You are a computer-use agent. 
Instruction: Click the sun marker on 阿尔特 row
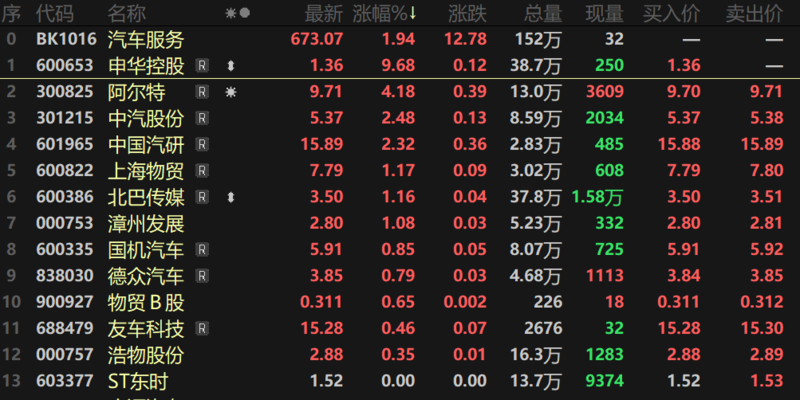[x=231, y=92]
